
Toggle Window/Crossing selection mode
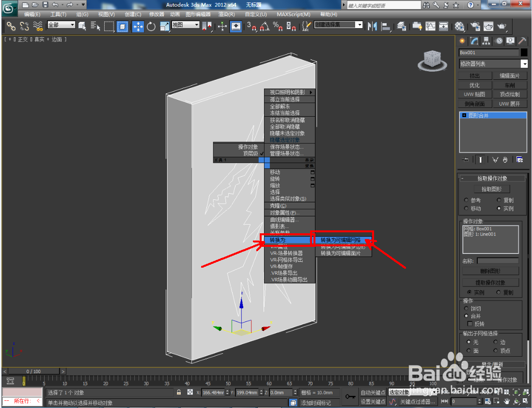(122, 26)
